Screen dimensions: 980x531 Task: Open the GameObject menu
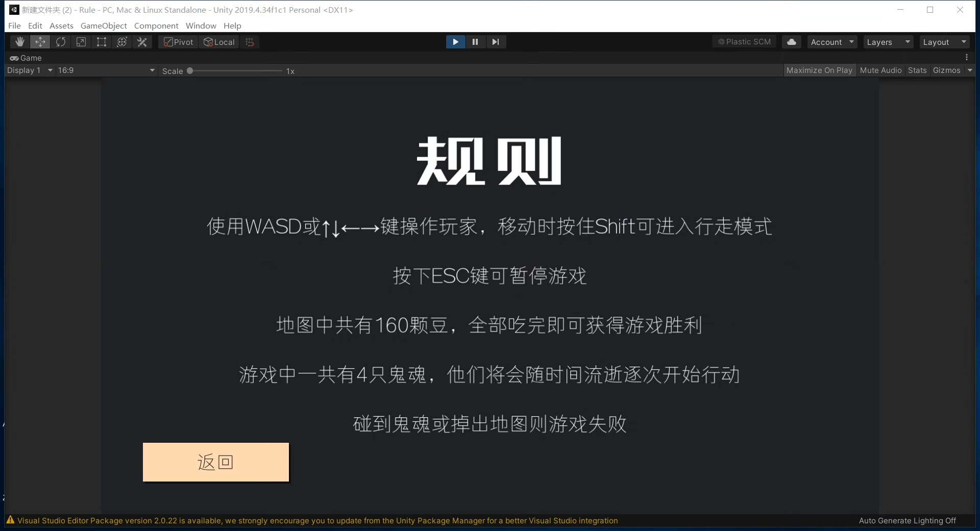coord(104,26)
